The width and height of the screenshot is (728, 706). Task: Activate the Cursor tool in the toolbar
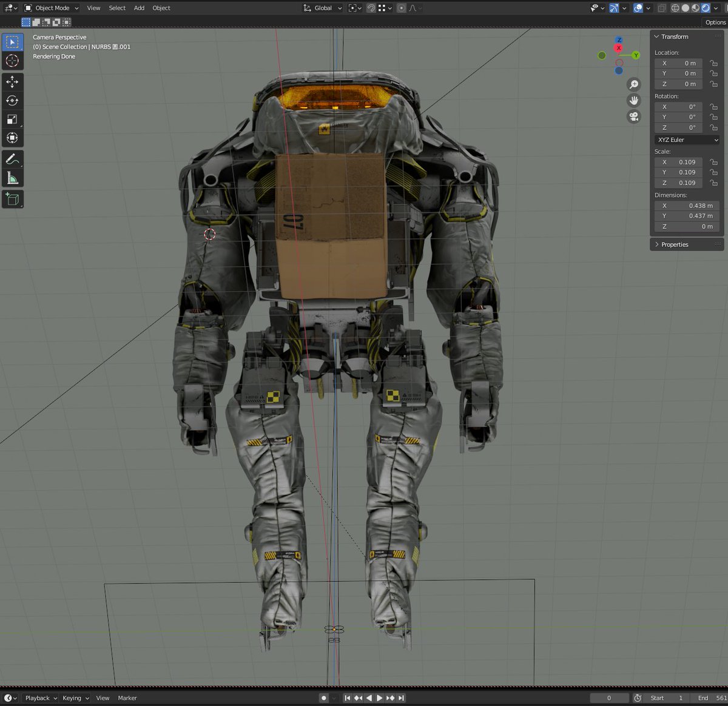(12, 61)
